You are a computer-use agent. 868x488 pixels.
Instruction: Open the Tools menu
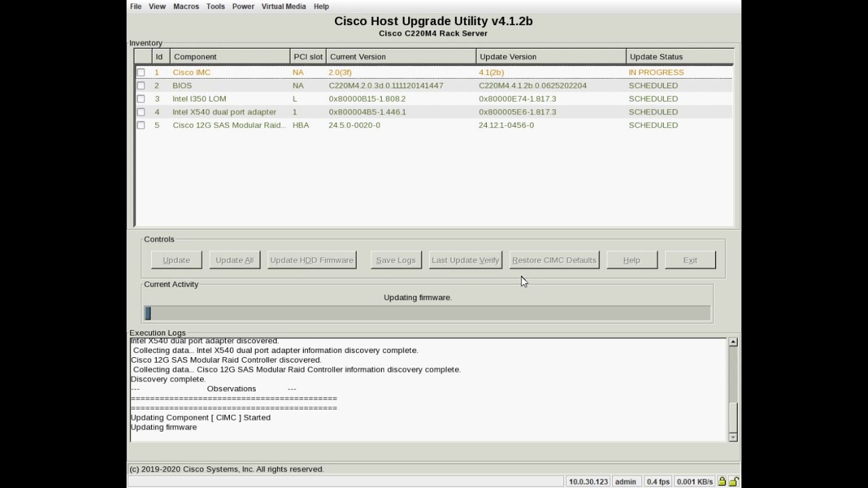pyautogui.click(x=216, y=6)
